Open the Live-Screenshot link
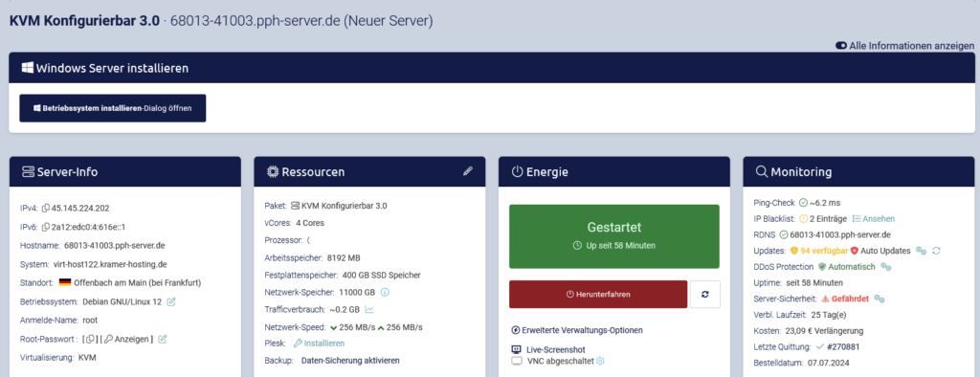Screen dimensions: 980x377 (x=556, y=349)
